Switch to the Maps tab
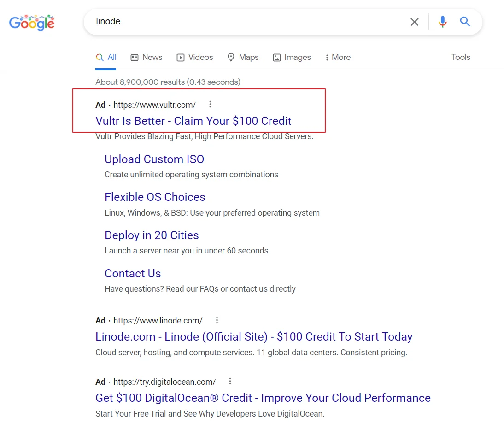 pyautogui.click(x=243, y=57)
